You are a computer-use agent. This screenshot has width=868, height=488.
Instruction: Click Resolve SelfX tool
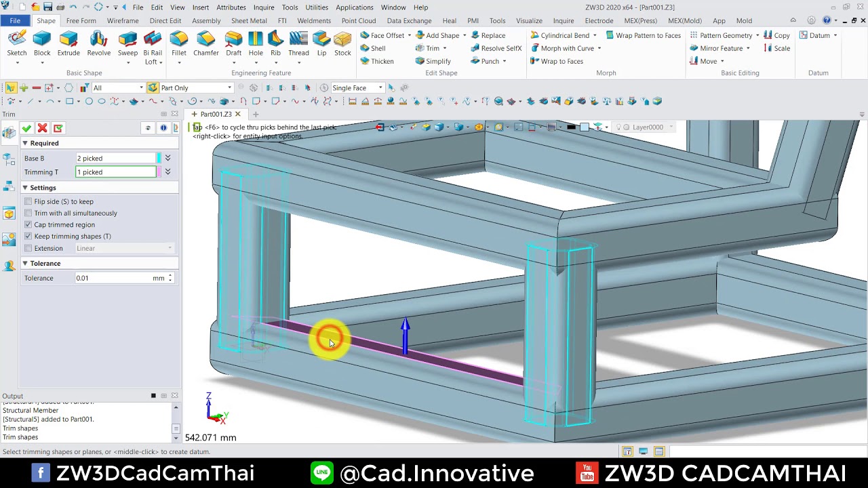coord(496,48)
